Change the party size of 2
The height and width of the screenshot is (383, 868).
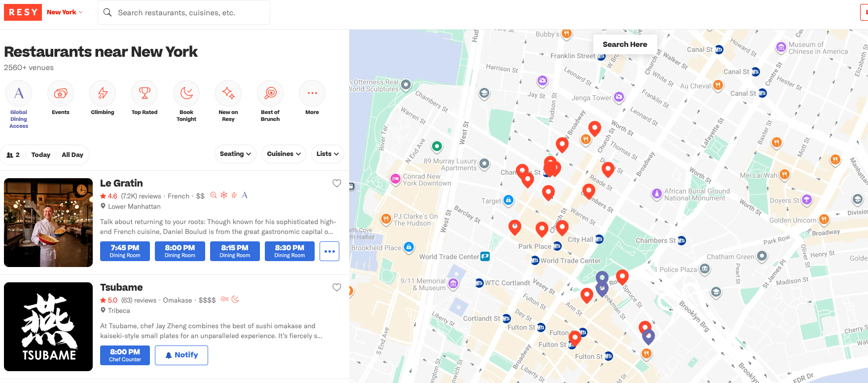point(13,155)
